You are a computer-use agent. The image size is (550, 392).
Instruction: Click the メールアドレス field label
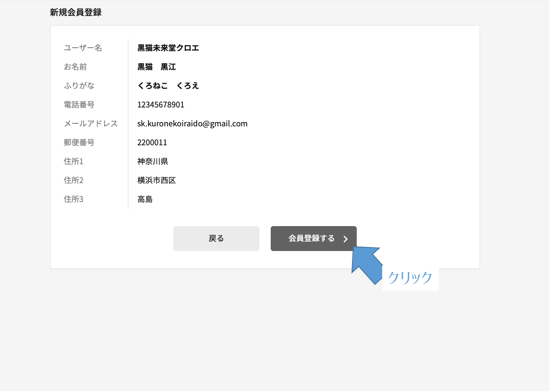pos(90,123)
